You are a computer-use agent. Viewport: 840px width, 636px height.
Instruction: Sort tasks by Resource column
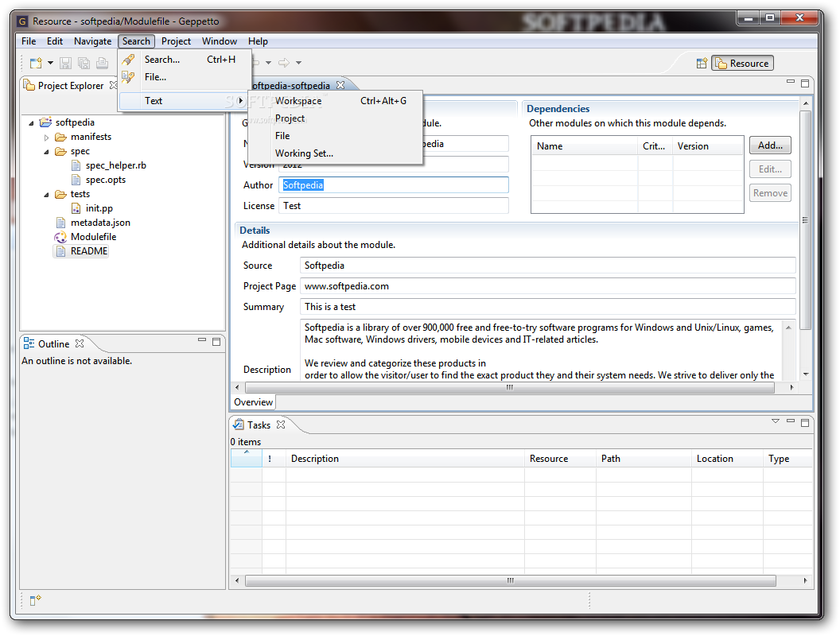click(x=560, y=459)
